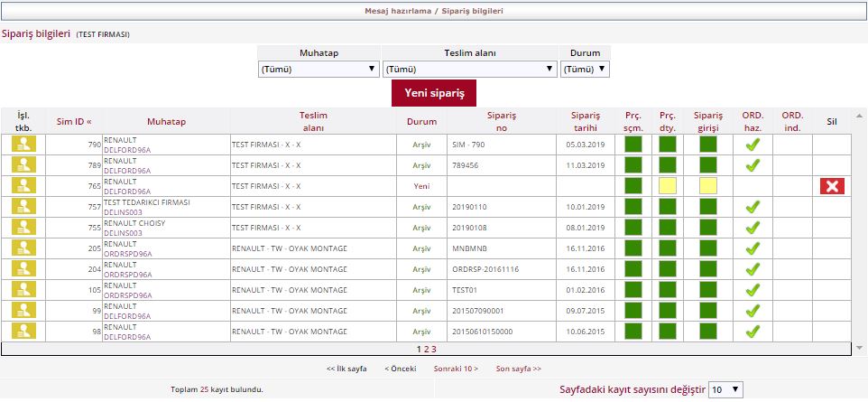Screen dimensions: 868x402
Task: Toggle yellow Sipariş girişi box in row 765
Action: [x=707, y=185]
